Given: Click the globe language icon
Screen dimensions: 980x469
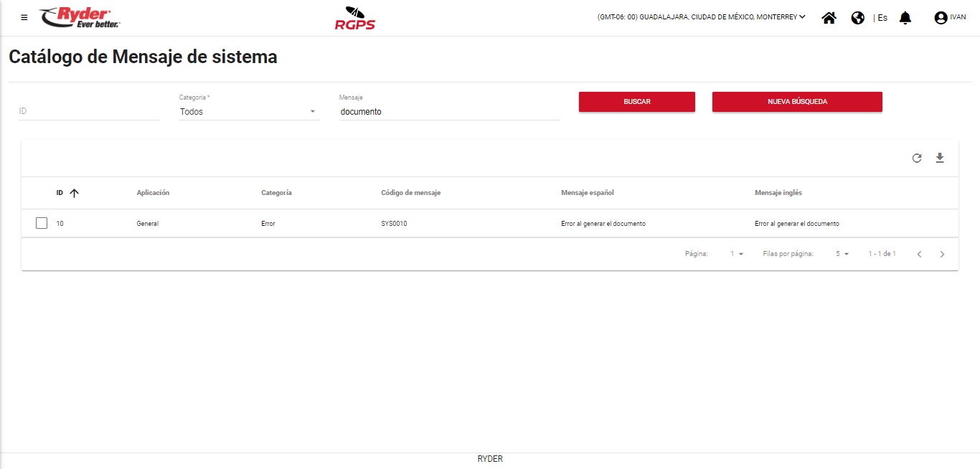Looking at the screenshot, I should 857,18.
